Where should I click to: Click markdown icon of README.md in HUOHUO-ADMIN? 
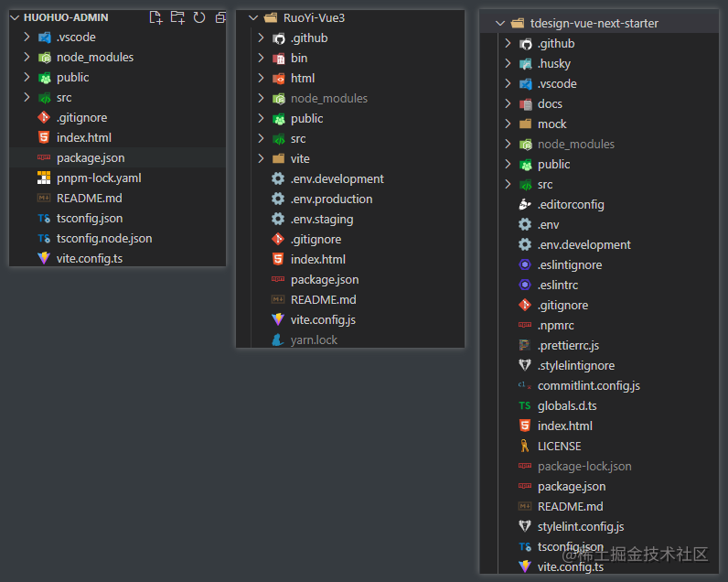(44, 198)
